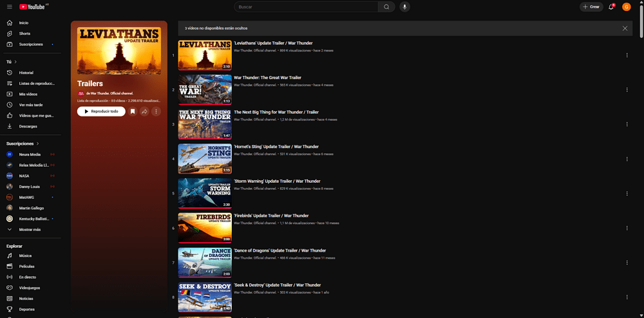Open Suscripciones in the main sidebar
The image size is (644, 318).
(x=31, y=44)
